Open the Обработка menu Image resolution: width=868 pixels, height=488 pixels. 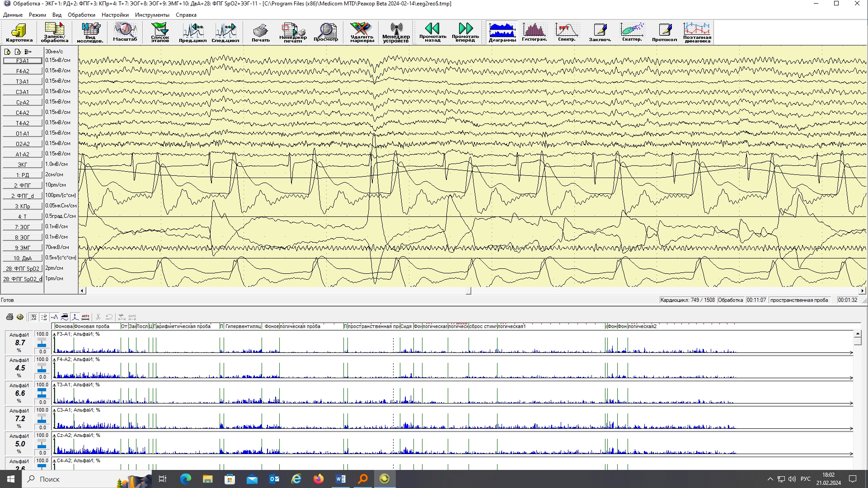click(x=81, y=15)
